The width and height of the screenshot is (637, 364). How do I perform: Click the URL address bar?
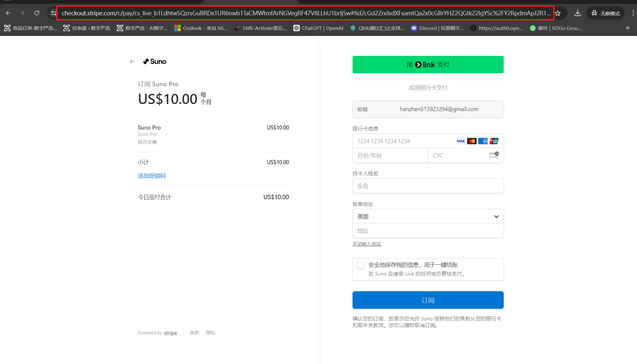tap(305, 13)
